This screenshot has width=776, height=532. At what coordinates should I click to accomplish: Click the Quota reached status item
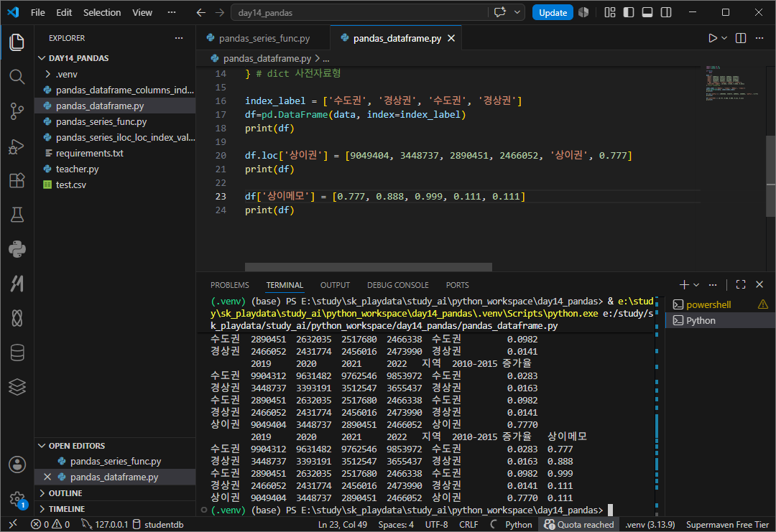coord(578,524)
